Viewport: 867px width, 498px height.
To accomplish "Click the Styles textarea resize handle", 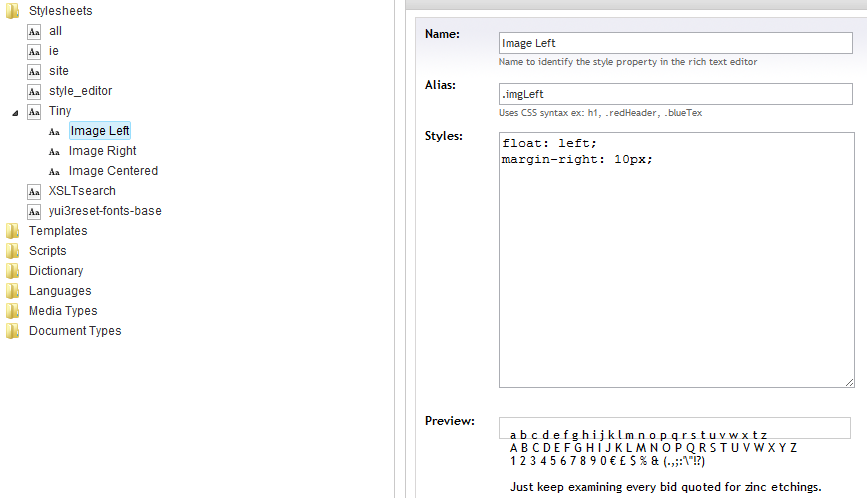I will tap(850, 382).
